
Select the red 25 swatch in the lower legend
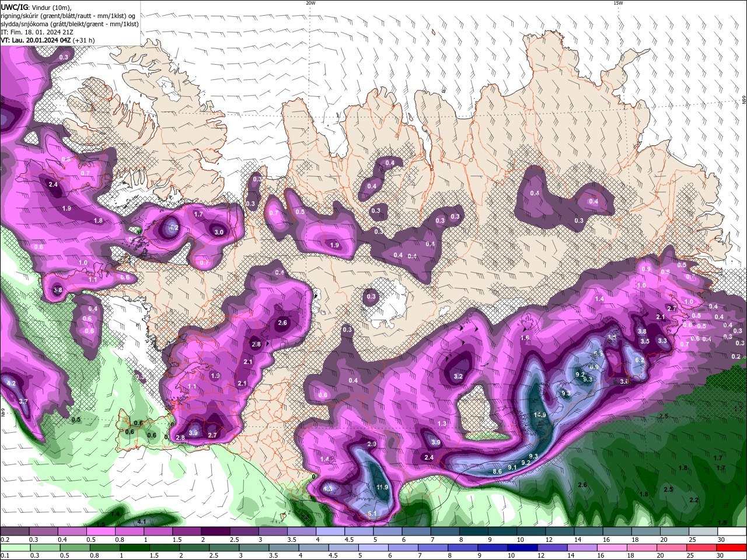[x=702, y=548]
